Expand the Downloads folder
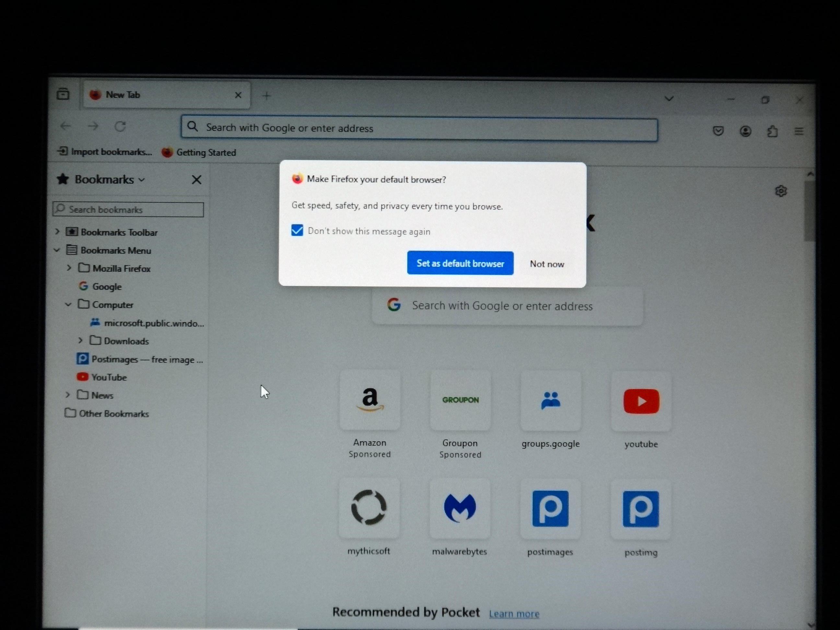 coord(80,340)
